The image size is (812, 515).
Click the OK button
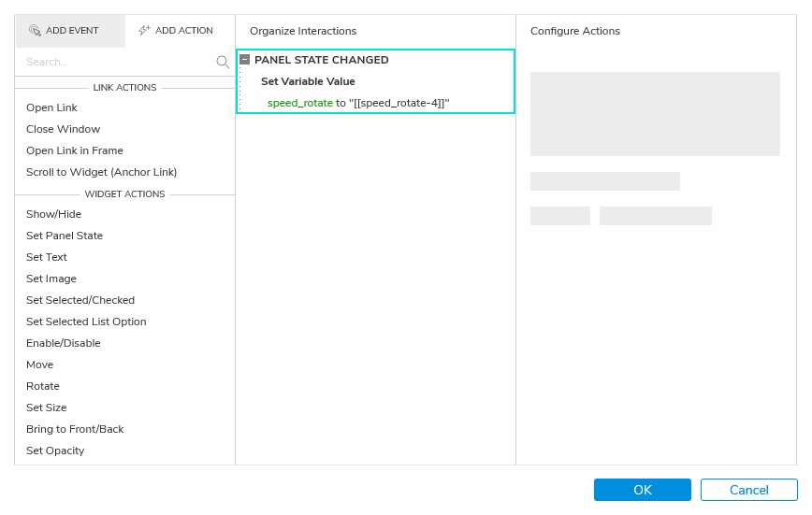pyautogui.click(x=642, y=490)
